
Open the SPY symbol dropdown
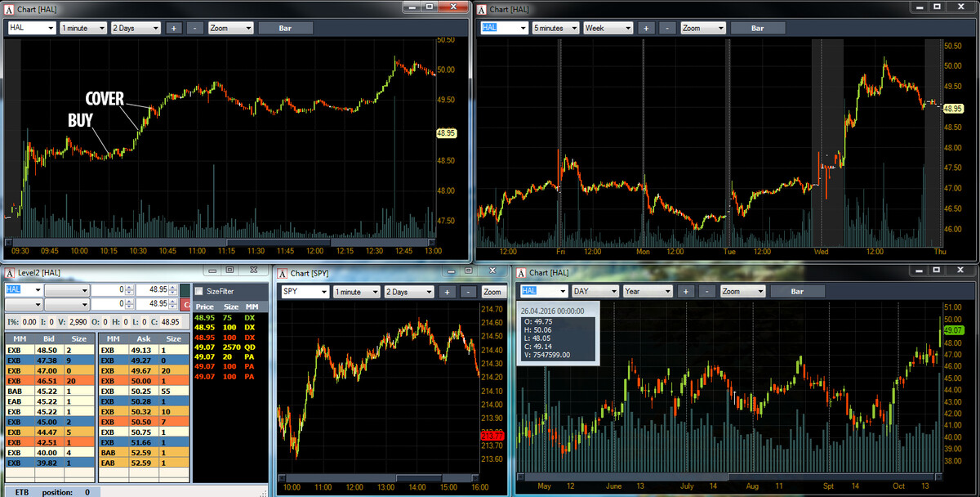[323, 292]
